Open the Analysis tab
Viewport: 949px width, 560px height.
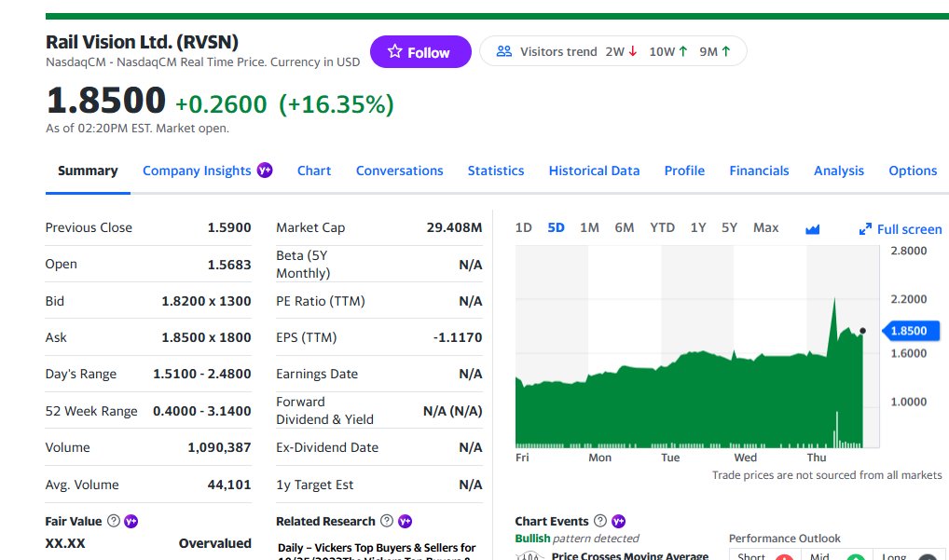pos(839,171)
